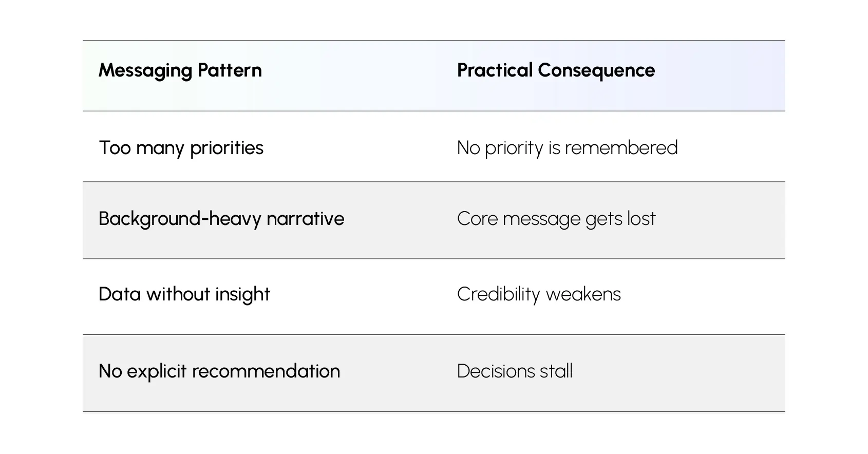Image resolution: width=868 pixels, height=454 pixels.
Task: Click the word 'Core' in second row
Action: [x=477, y=219]
